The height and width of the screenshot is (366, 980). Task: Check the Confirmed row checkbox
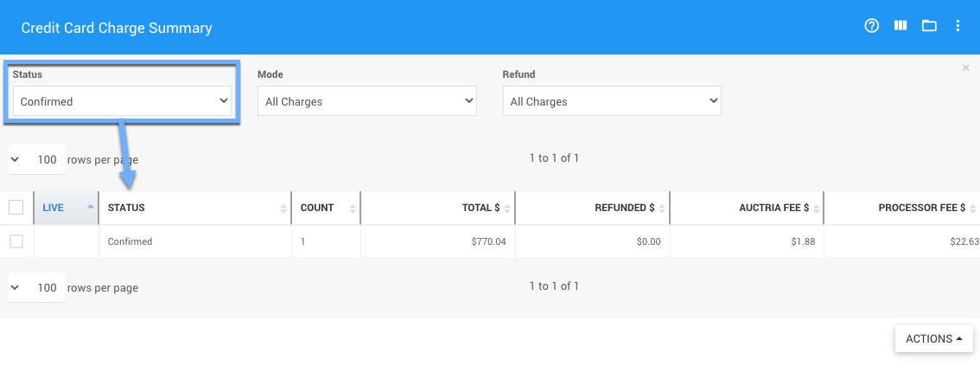(16, 241)
